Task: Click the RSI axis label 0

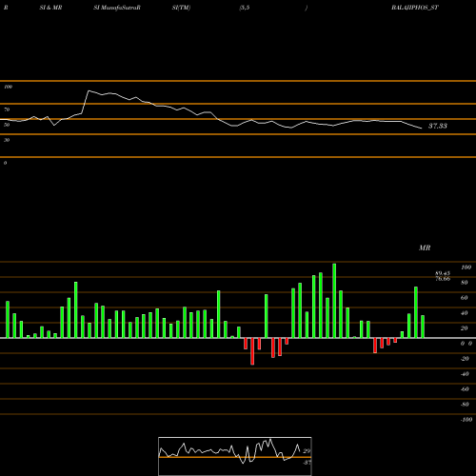Action: [x=5, y=163]
